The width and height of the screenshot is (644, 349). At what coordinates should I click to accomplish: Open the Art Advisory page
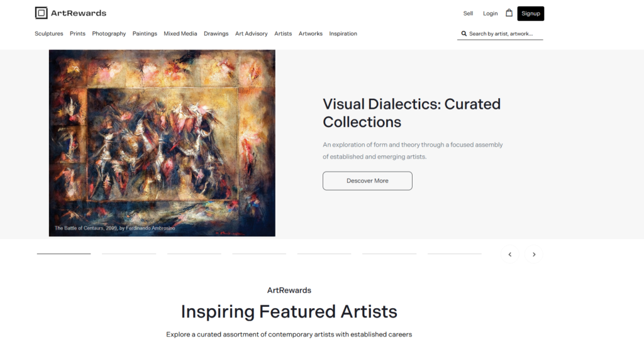point(252,34)
